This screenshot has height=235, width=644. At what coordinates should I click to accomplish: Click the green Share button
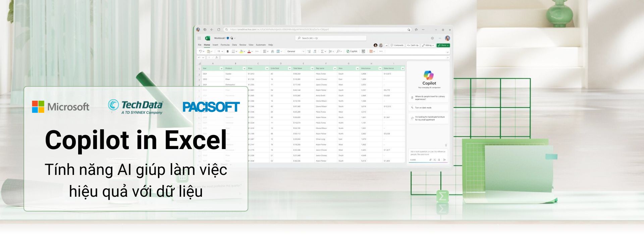[443, 45]
